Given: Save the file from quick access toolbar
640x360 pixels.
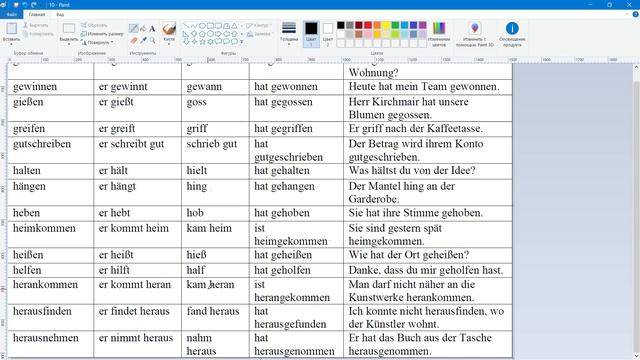Looking at the screenshot, I should [16, 4].
